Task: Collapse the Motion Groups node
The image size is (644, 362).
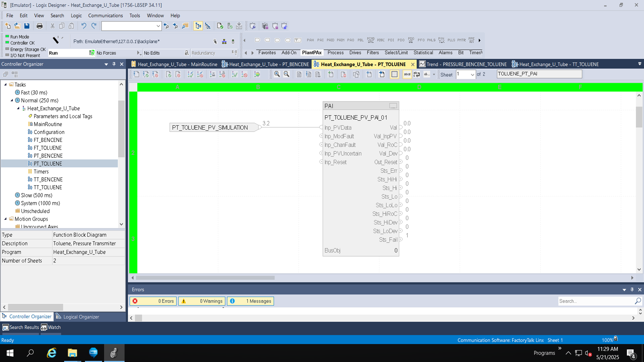Action: click(x=5, y=219)
